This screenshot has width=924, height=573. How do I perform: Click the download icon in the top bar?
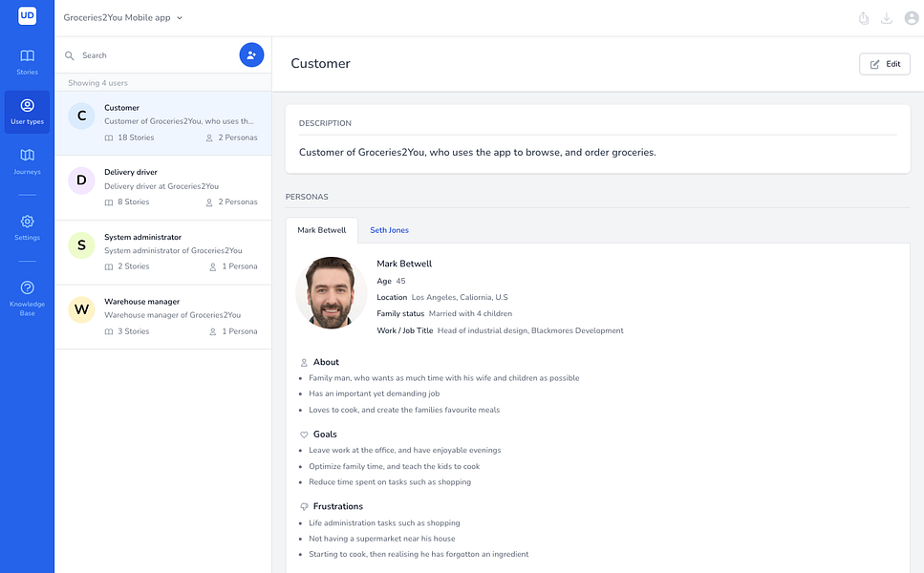(887, 17)
